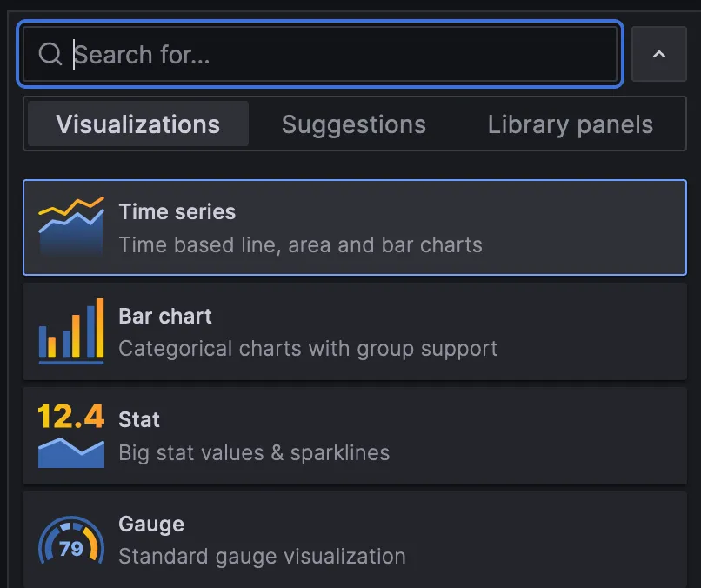Select the Visualizations tab
Image resolution: width=701 pixels, height=588 pixels.
tap(137, 124)
